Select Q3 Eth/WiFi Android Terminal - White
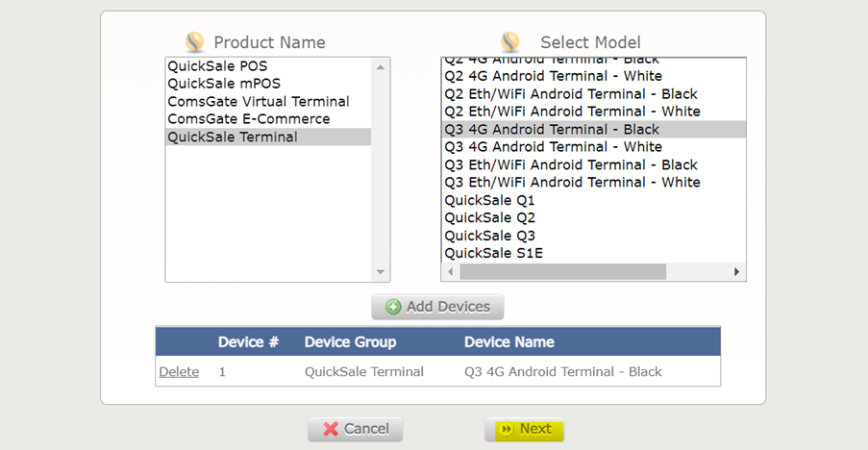The image size is (868, 450). [572, 183]
